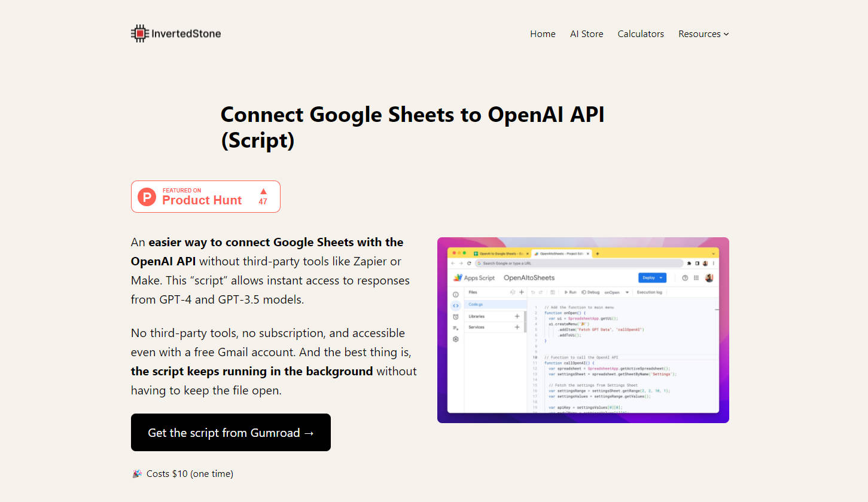Click the Help question mark icon
Screen dimensions: 868x502
(685, 277)
